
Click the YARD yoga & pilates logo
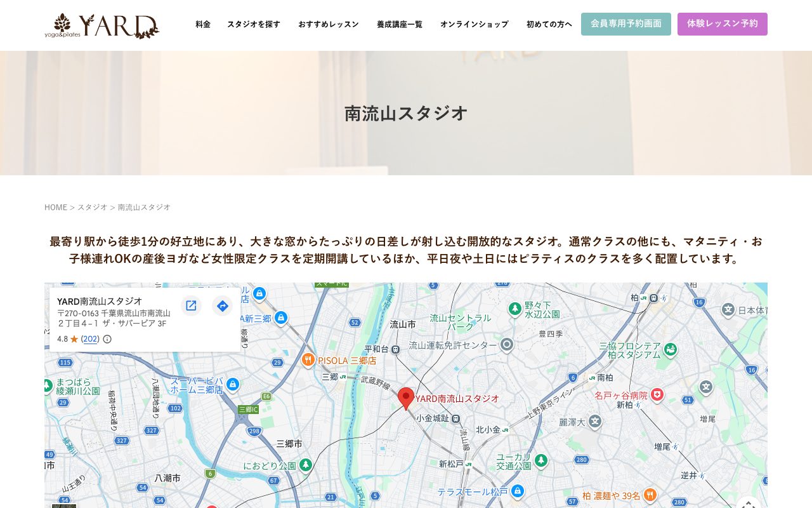(102, 26)
